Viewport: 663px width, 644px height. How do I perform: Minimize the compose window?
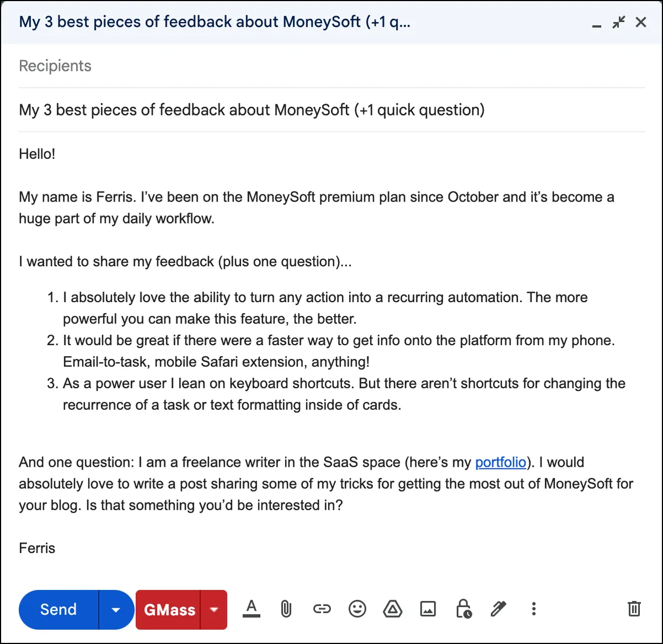pos(596,23)
